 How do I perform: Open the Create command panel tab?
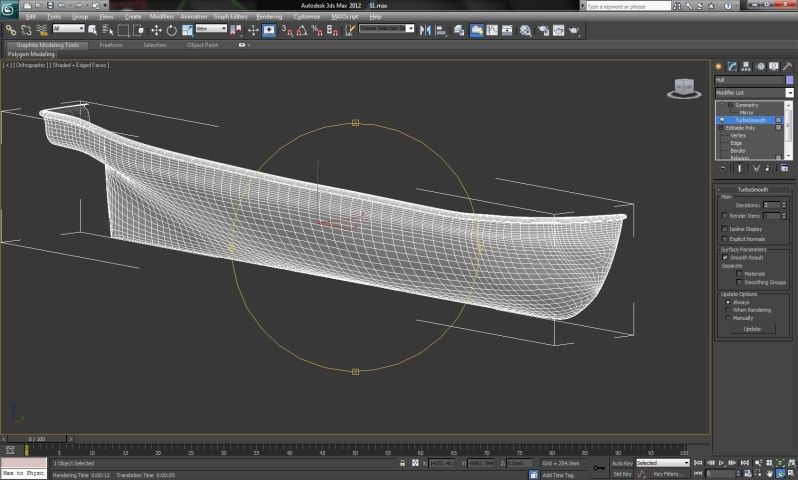(x=719, y=67)
